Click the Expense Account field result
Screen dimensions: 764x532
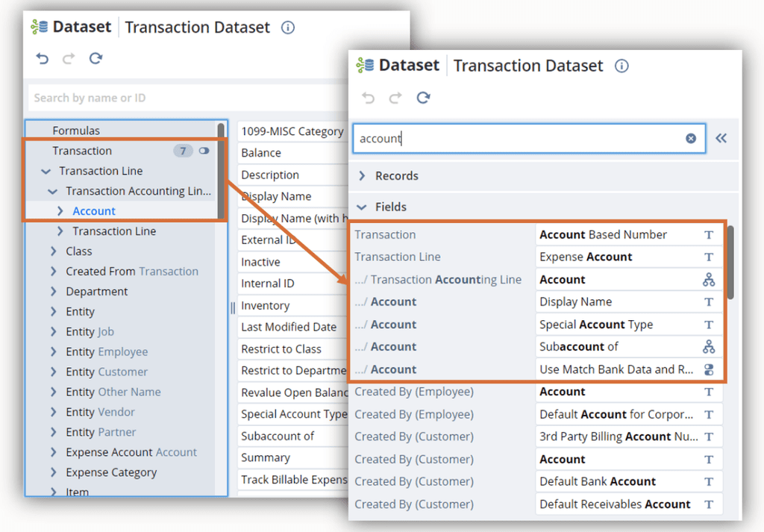586,257
